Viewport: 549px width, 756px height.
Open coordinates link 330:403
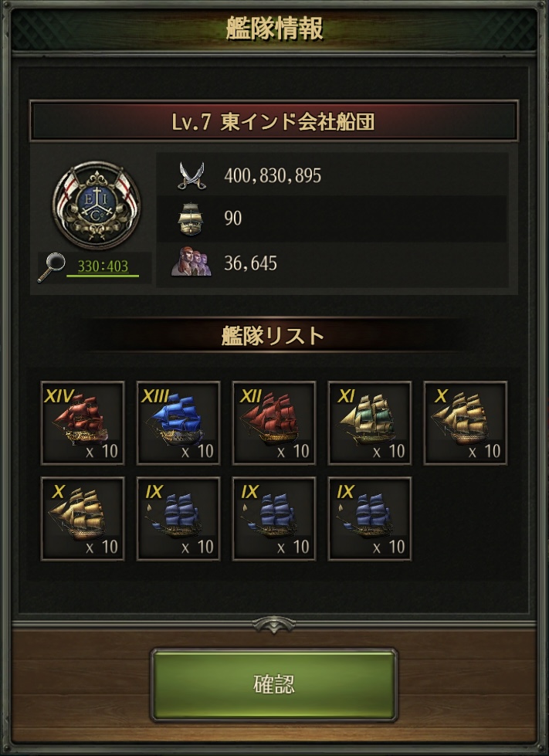click(x=103, y=266)
